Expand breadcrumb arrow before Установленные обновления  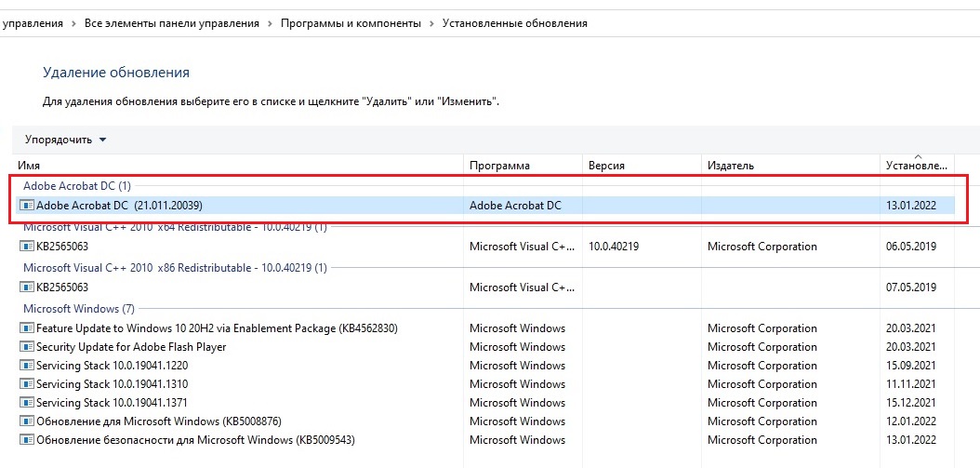click(431, 24)
